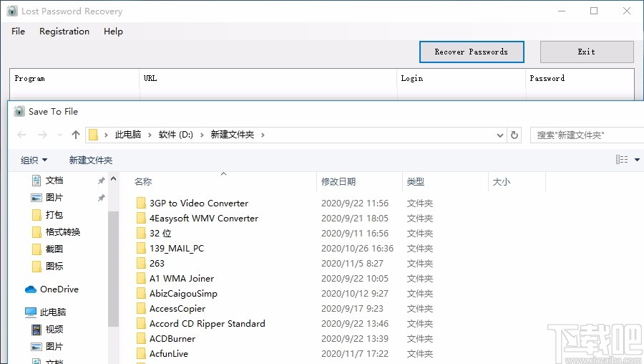The height and width of the screenshot is (364, 644).
Task: Select 此电脑 in the navigation pane
Action: click(46, 312)
